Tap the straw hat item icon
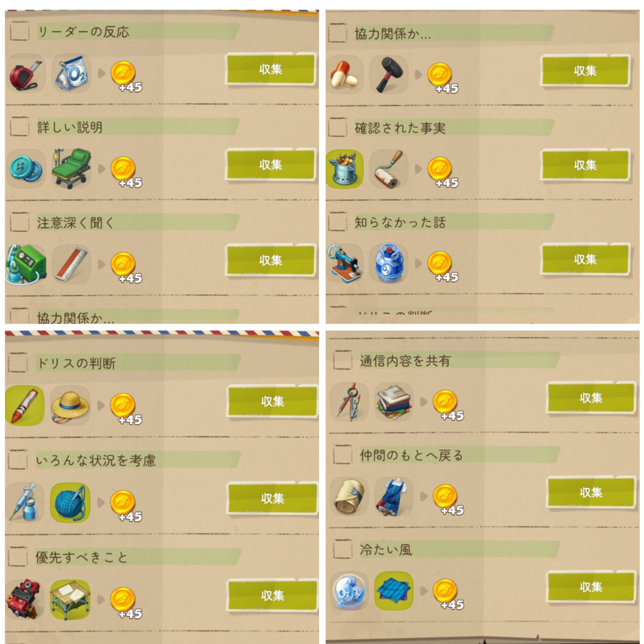644x644 pixels. click(x=70, y=405)
